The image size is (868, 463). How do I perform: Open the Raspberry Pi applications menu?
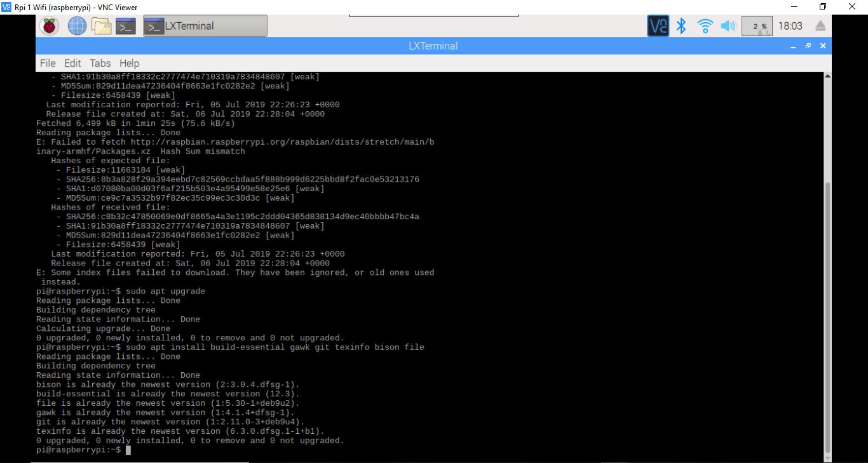point(50,26)
